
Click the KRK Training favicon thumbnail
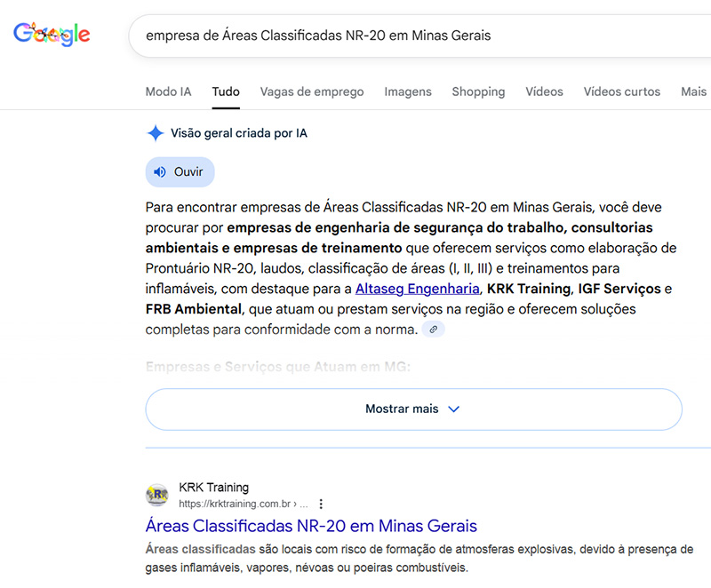pyautogui.click(x=157, y=495)
